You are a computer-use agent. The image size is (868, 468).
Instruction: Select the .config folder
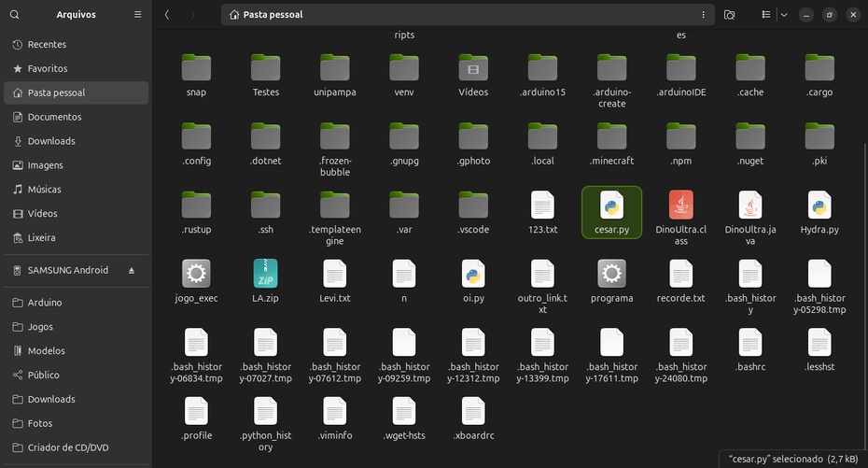coord(196,144)
